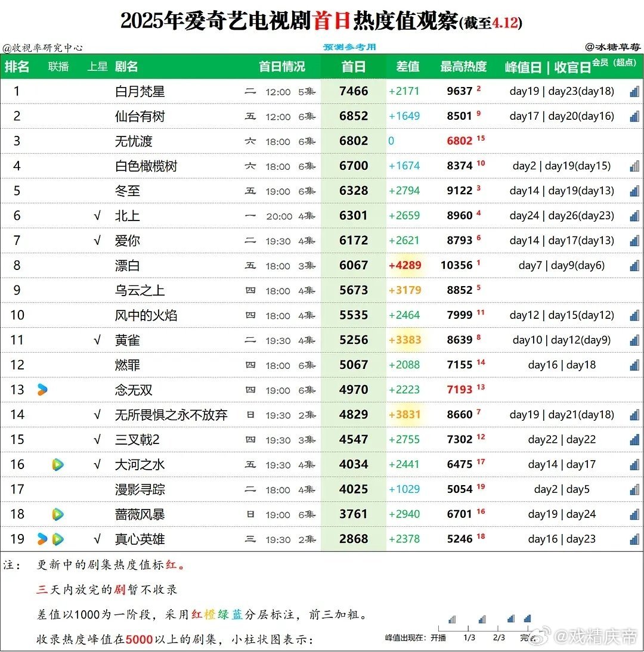Click first-day value 2868

pos(354,539)
